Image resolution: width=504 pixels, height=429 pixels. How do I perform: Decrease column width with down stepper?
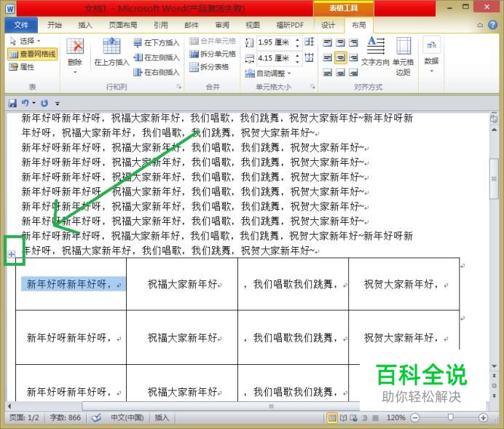(x=298, y=61)
